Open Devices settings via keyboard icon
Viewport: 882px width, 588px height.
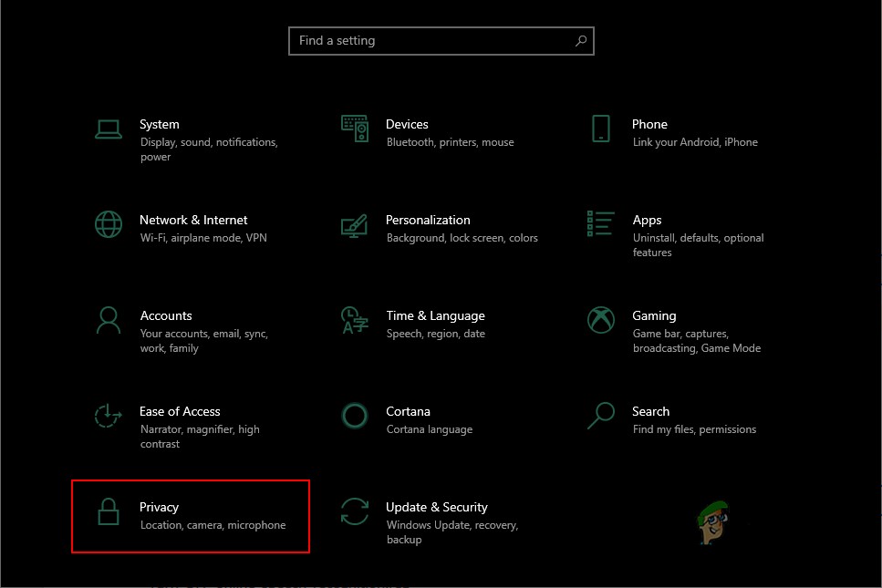pyautogui.click(x=355, y=129)
